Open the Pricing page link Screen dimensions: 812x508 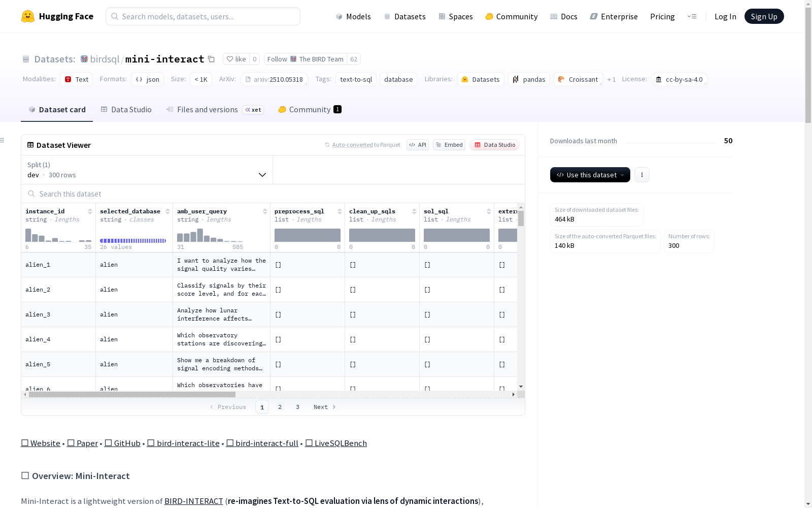tap(662, 16)
